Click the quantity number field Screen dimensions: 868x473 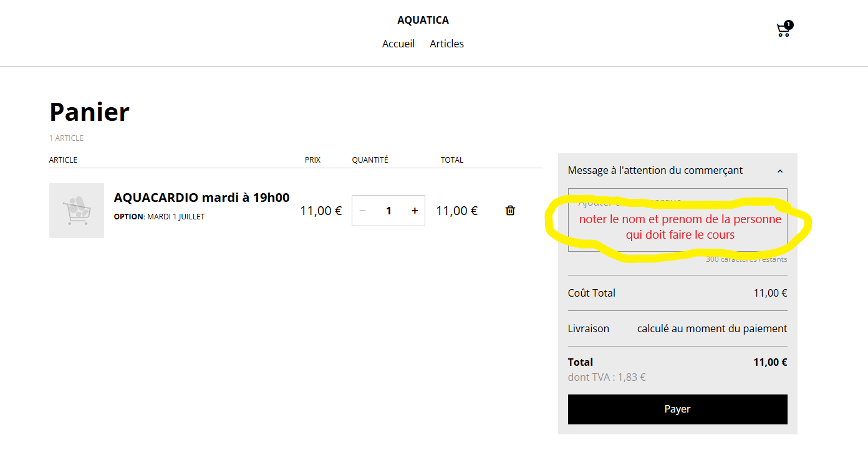388,211
